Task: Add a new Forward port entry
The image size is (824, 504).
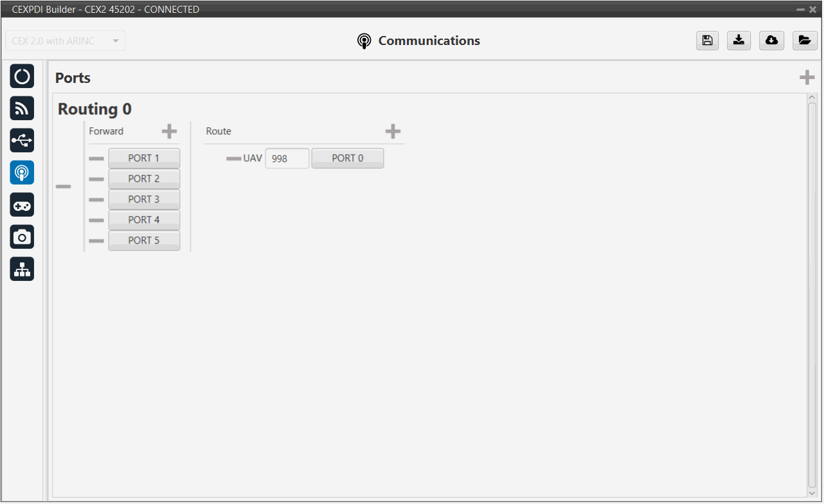Action: point(169,132)
